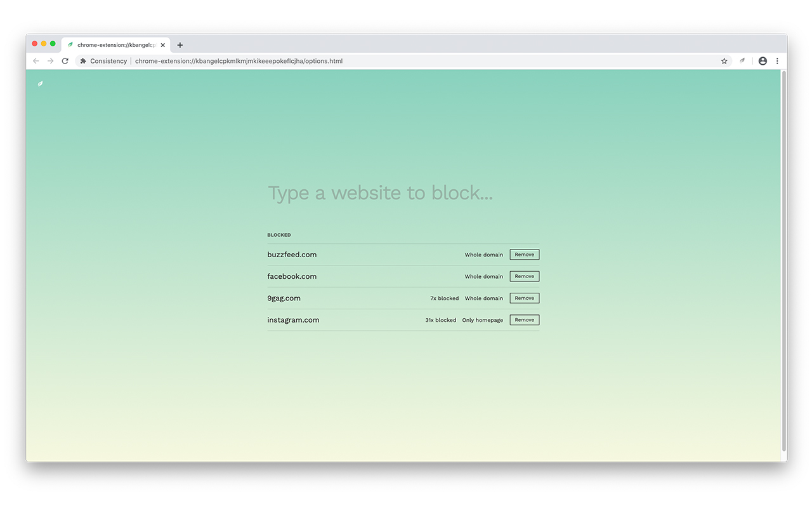Image resolution: width=812 pixels, height=508 pixels.
Task: Click the instagram.com entry text
Action: click(293, 320)
